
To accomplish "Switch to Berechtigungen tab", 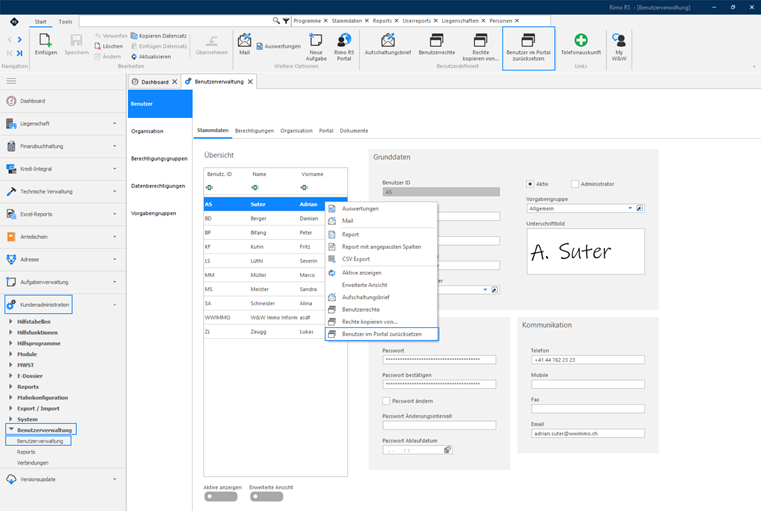I will pyautogui.click(x=254, y=131).
